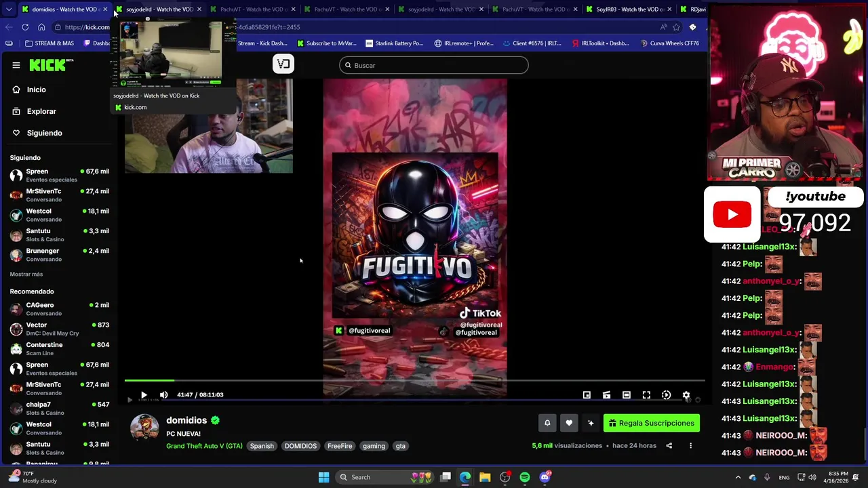The height and width of the screenshot is (488, 868).
Task: Open weather widget showing Mostly cloudy
Action: point(33,477)
